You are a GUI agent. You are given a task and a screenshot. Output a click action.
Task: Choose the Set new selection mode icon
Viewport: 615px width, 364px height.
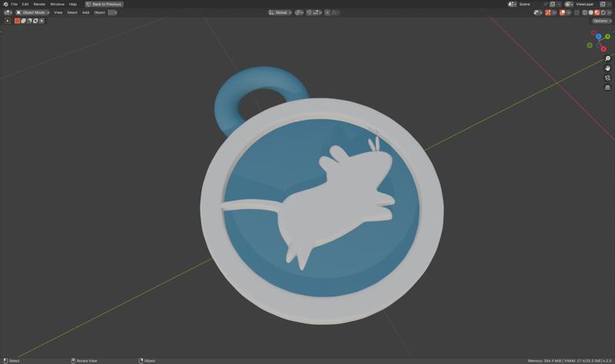pyautogui.click(x=17, y=21)
